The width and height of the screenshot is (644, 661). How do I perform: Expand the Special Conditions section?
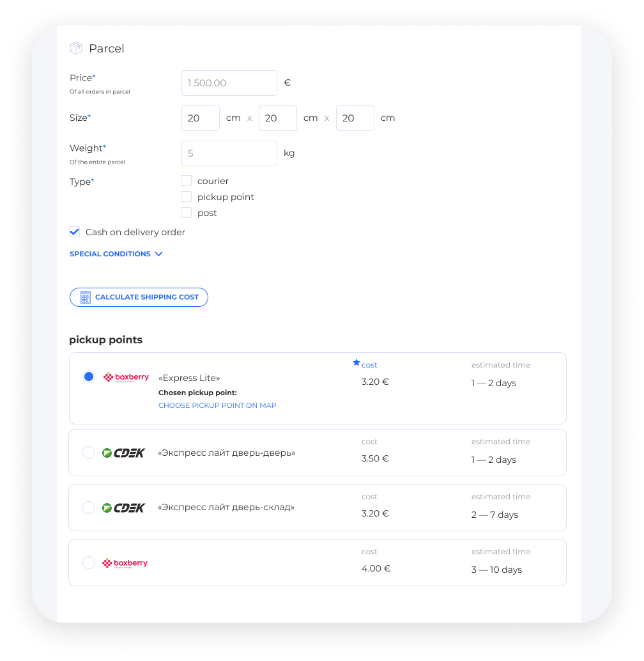tap(116, 254)
